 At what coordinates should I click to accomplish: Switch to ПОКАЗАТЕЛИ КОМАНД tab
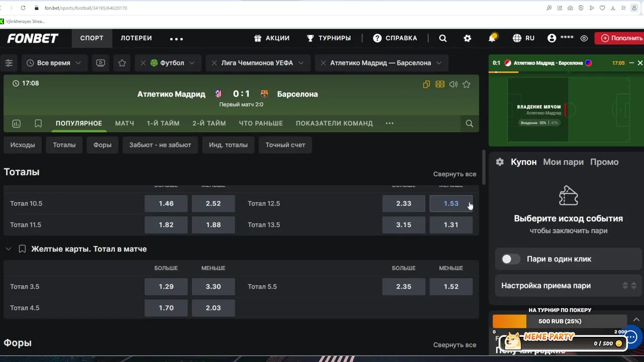coord(334,123)
